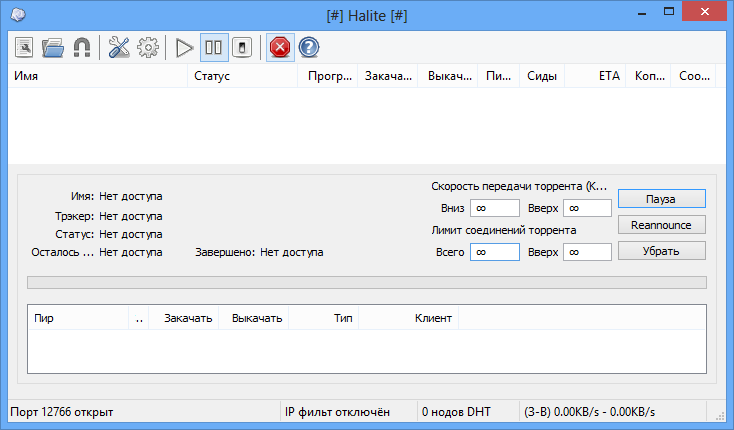Viewport: 734px width, 430px height.
Task: Close the Halite window
Action: click(705, 12)
